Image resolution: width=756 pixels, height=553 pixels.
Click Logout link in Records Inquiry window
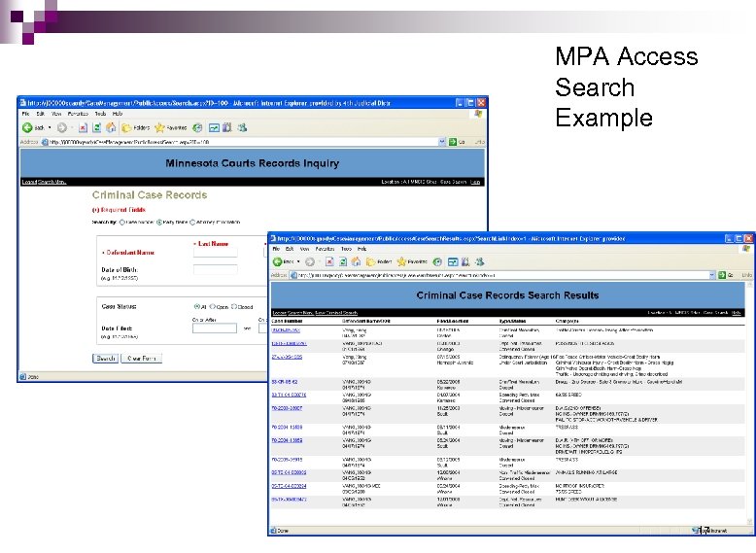29,182
